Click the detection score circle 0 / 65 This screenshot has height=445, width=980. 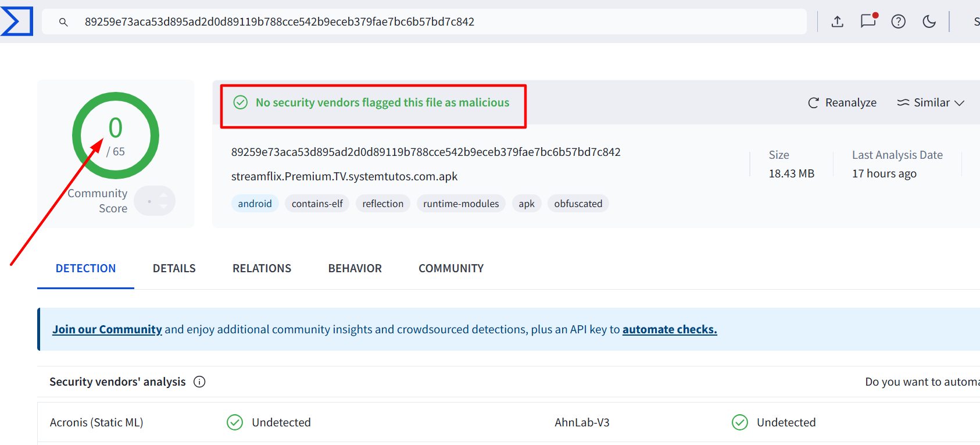(x=116, y=136)
